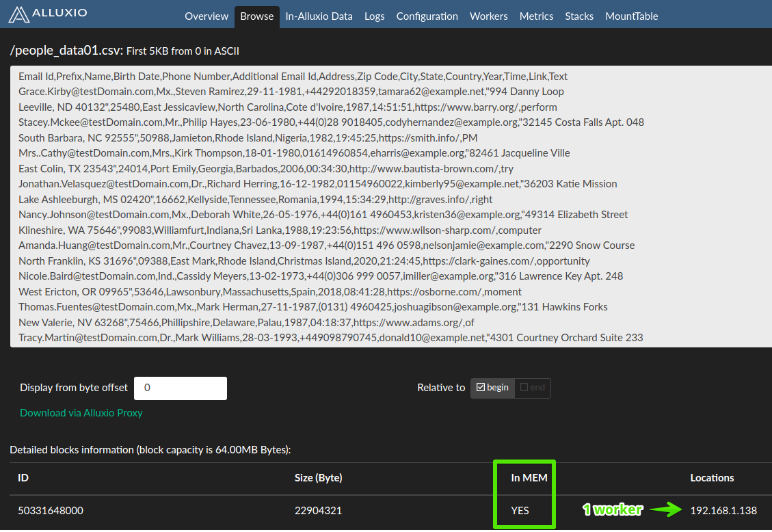Open the In-Alluxio Data tab
The image size is (772, 532).
pos(319,16)
